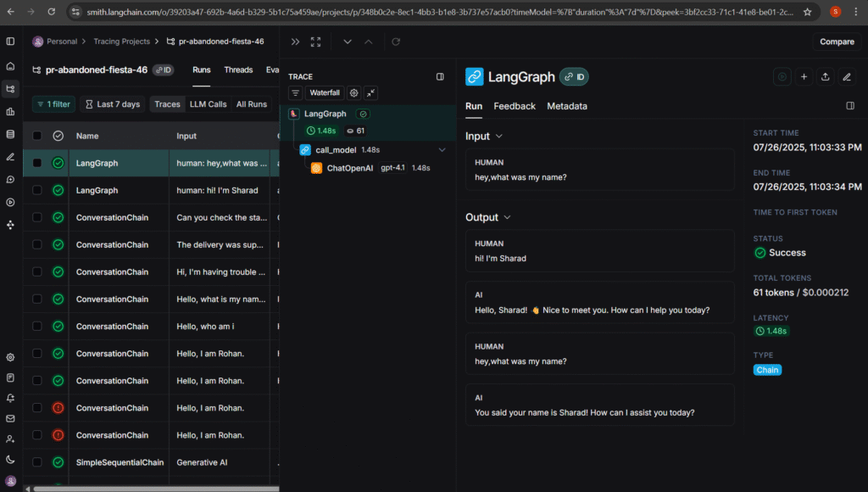Click the Compare button
The width and height of the screenshot is (868, 492).
pos(837,42)
